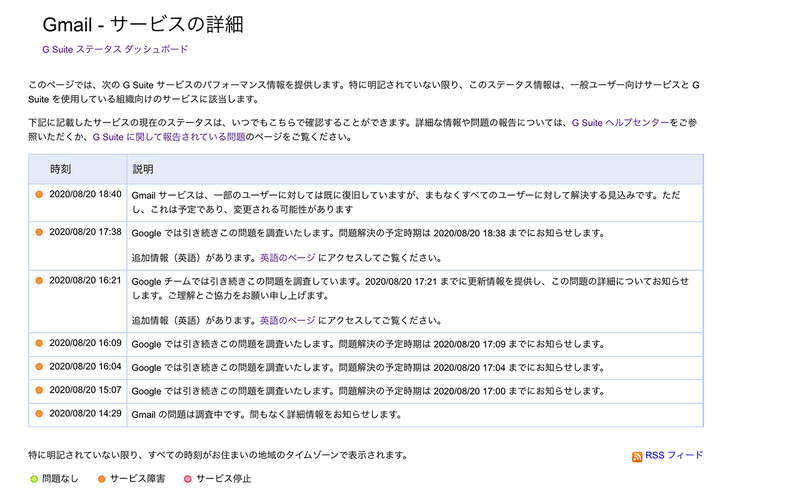
Task: Click the Google チームでは引き続き description text
Action: click(x=410, y=288)
